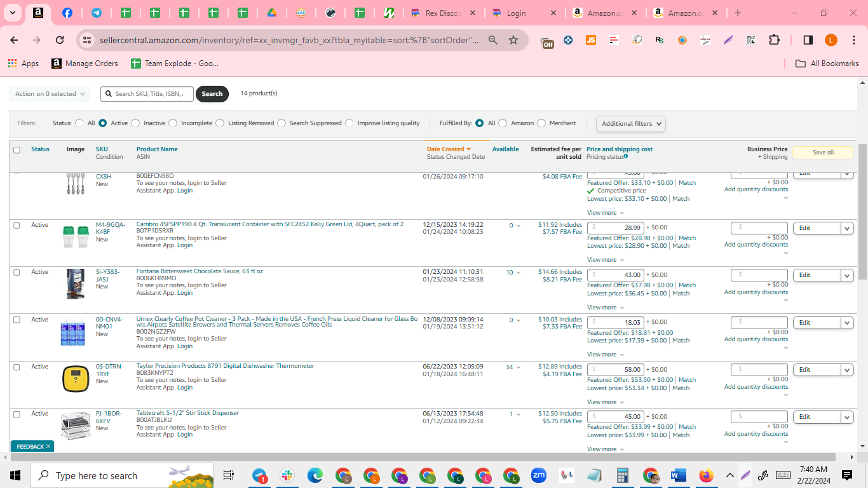Open the Manage Orders bookmark
The image size is (868, 488).
click(x=85, y=64)
